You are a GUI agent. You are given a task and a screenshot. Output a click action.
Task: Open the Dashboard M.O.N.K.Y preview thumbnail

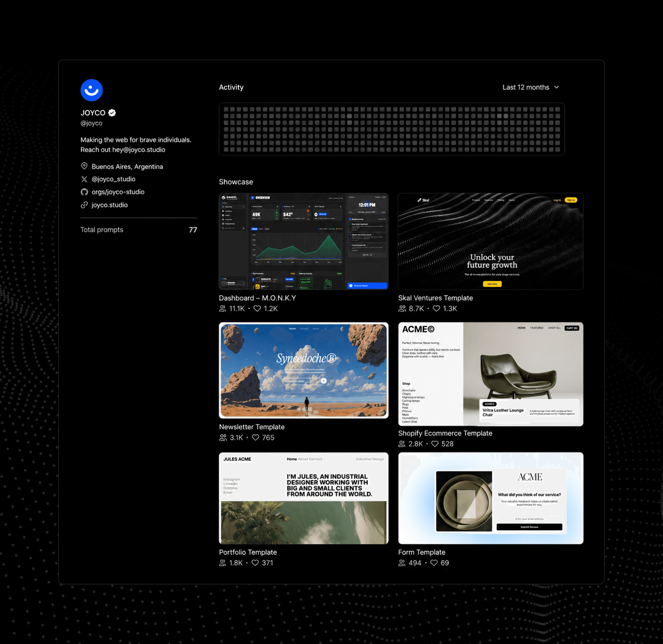click(304, 241)
